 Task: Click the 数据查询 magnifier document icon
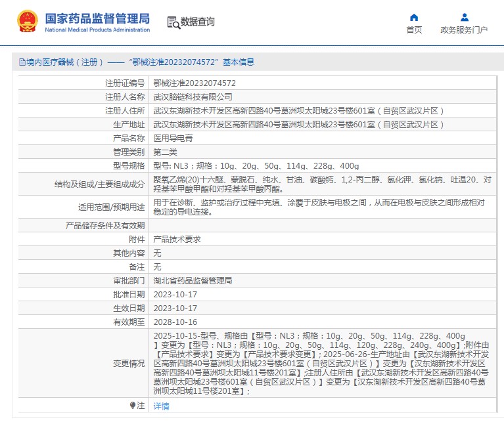[173, 22]
